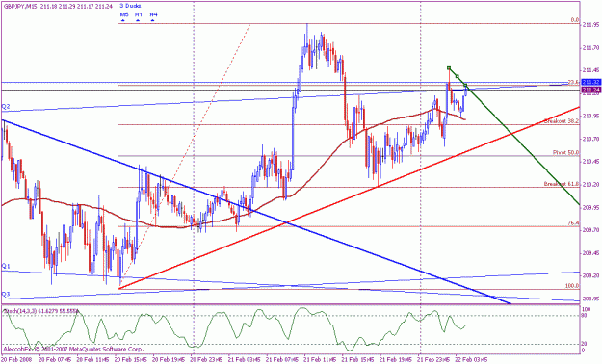Click the H1 timeframe arrow indicator
The image size is (602, 364).
[138, 19]
